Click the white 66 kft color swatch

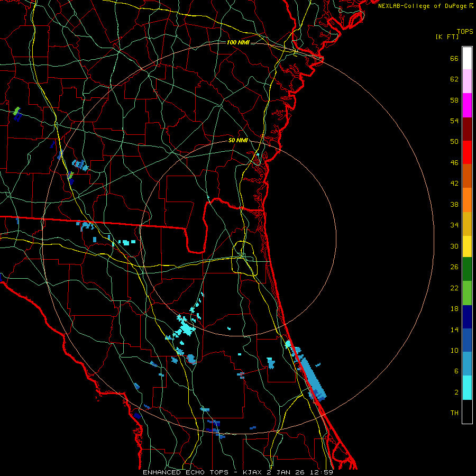(x=467, y=58)
